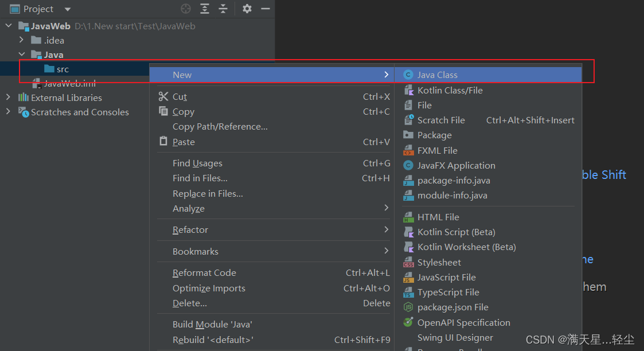Click the locate/select opened file icon
Screen dimensions: 644x351
point(186,9)
